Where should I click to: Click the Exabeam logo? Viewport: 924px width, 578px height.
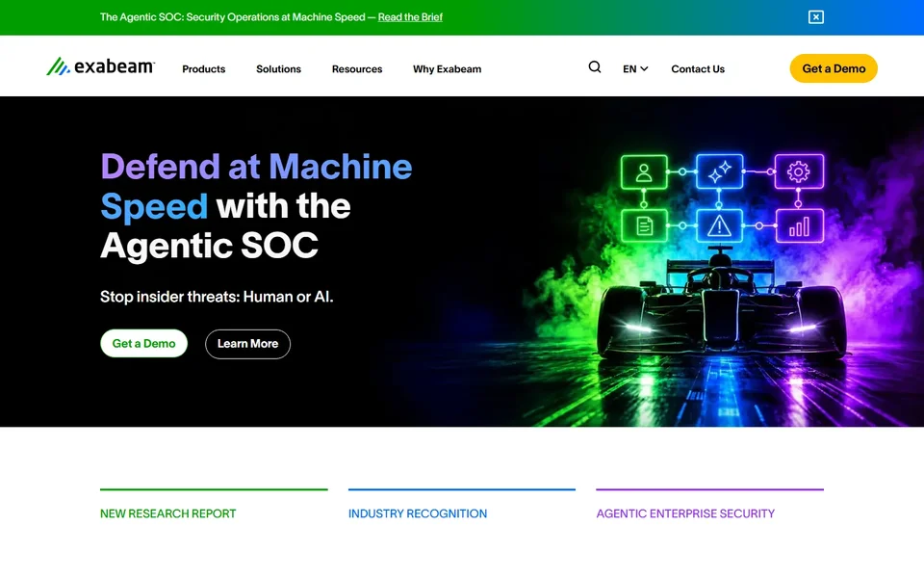(x=101, y=66)
